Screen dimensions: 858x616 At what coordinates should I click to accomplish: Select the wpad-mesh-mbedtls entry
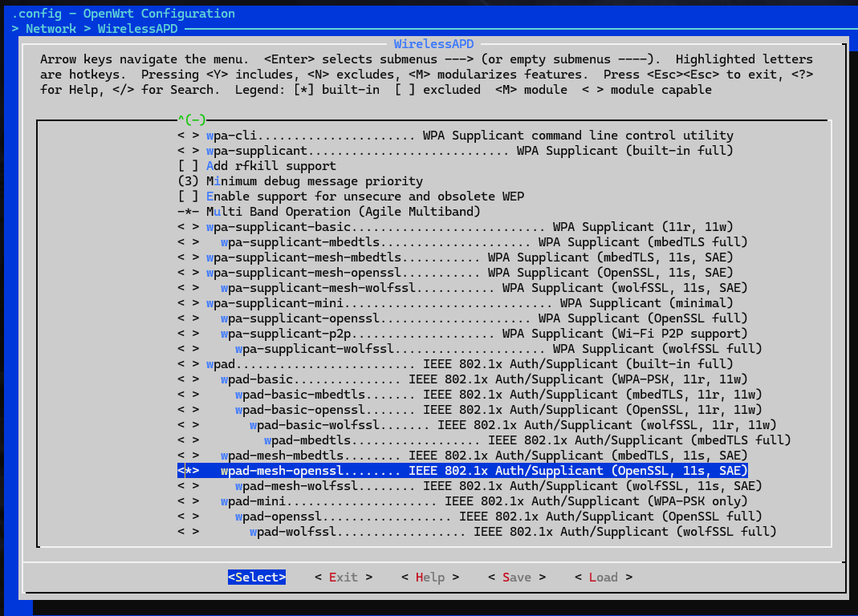point(462,456)
